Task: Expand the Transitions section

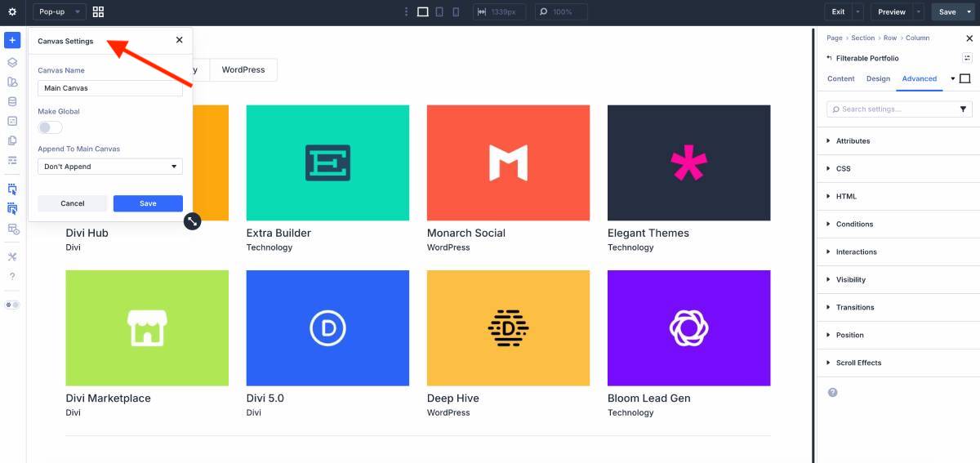Action: click(x=897, y=308)
